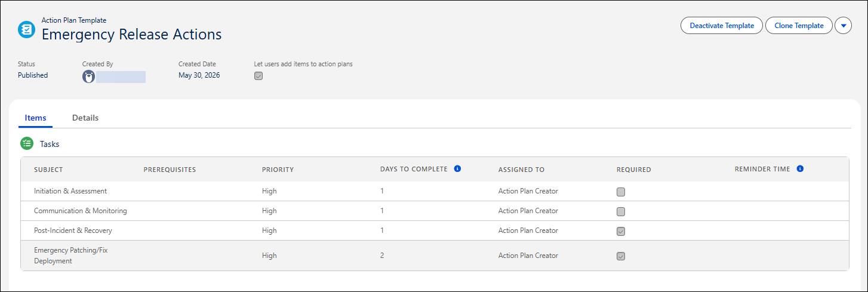Open the dropdown arrow next to Clone Template
The width and height of the screenshot is (868, 292).
click(x=843, y=26)
